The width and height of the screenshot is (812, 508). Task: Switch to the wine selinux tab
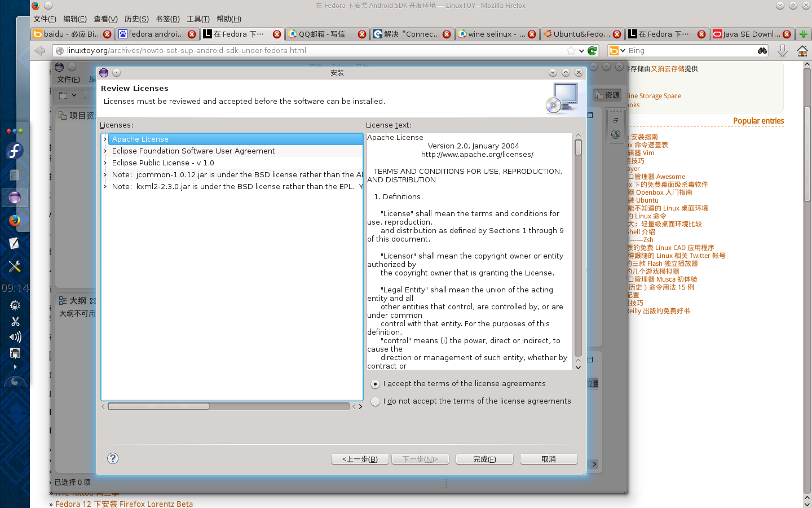[x=497, y=34]
